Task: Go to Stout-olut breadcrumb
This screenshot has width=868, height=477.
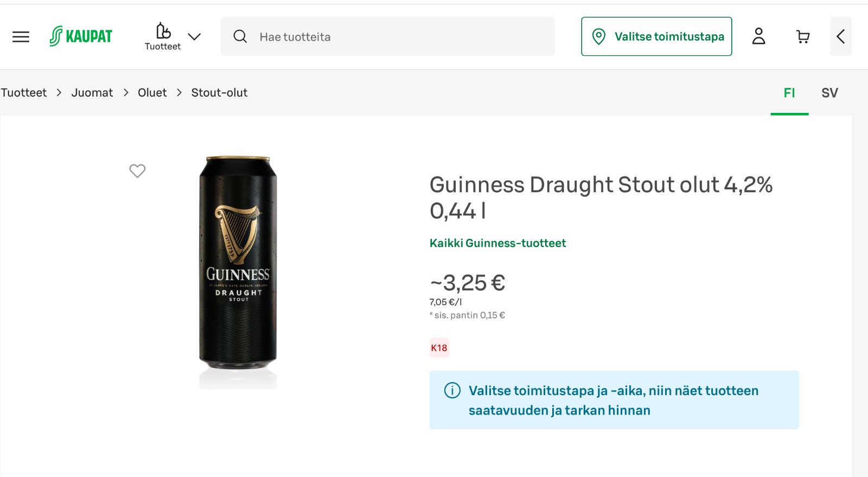Action: 219,93
